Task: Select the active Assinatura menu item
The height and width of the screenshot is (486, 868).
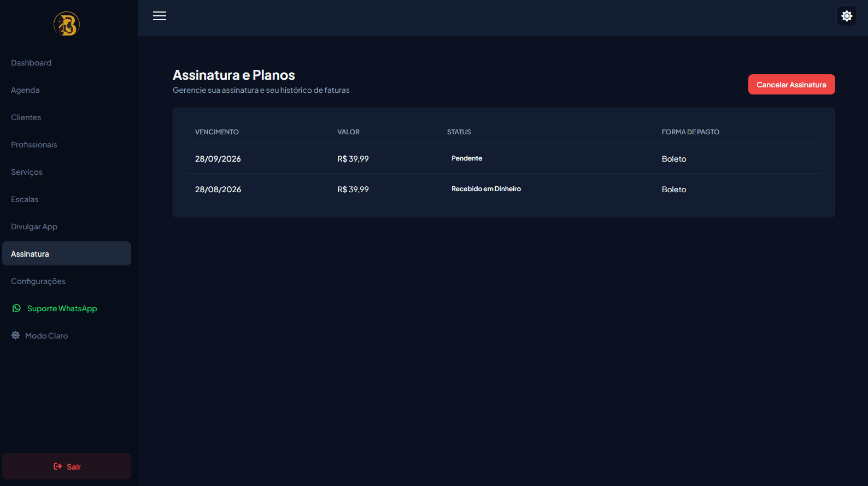Action: 67,253
